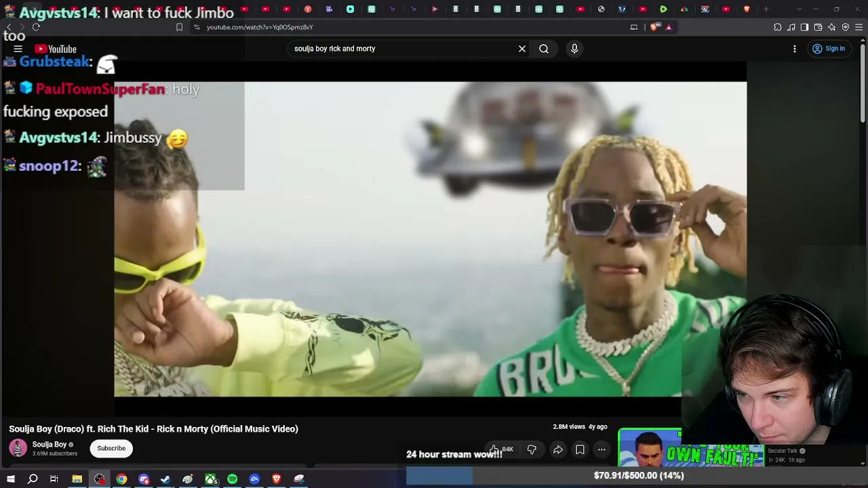Open the Soulja Boy channel name link
Image resolution: width=868 pixels, height=488 pixels.
pyautogui.click(x=50, y=445)
